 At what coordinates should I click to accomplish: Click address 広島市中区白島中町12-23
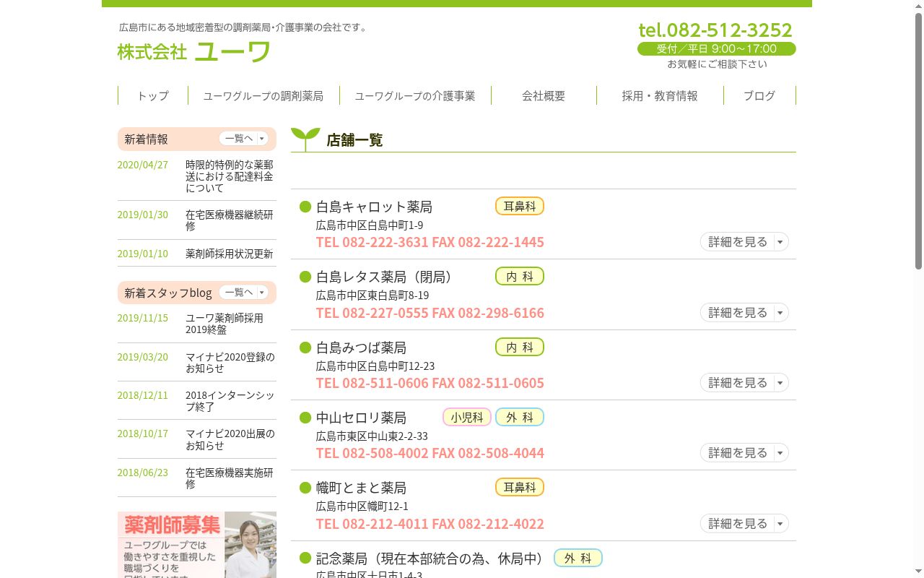(375, 366)
